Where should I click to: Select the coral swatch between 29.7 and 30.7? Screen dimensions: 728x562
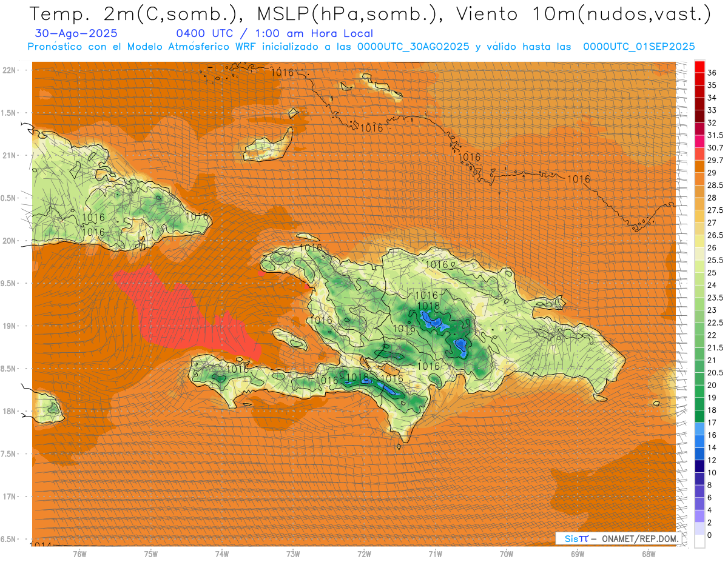pyautogui.click(x=699, y=154)
